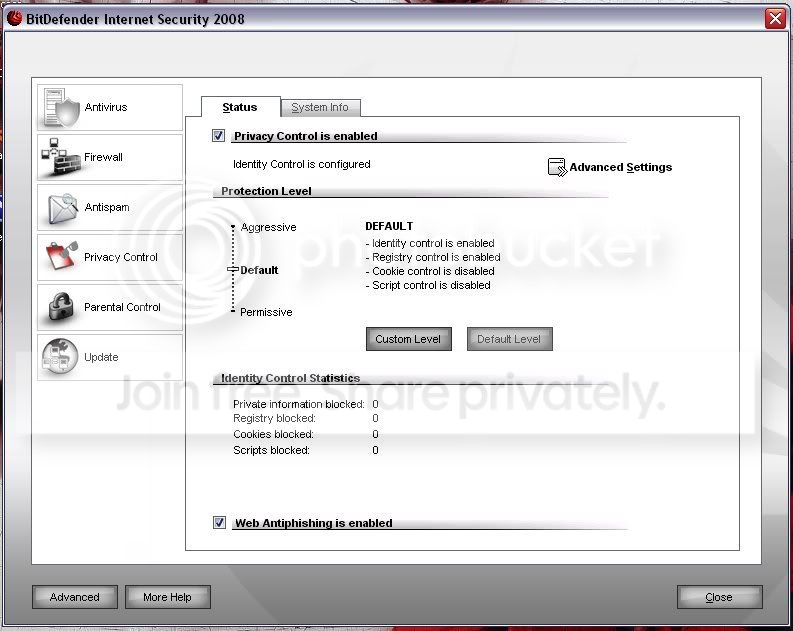
Task: Open the Firewall section label
Action: pyautogui.click(x=103, y=157)
